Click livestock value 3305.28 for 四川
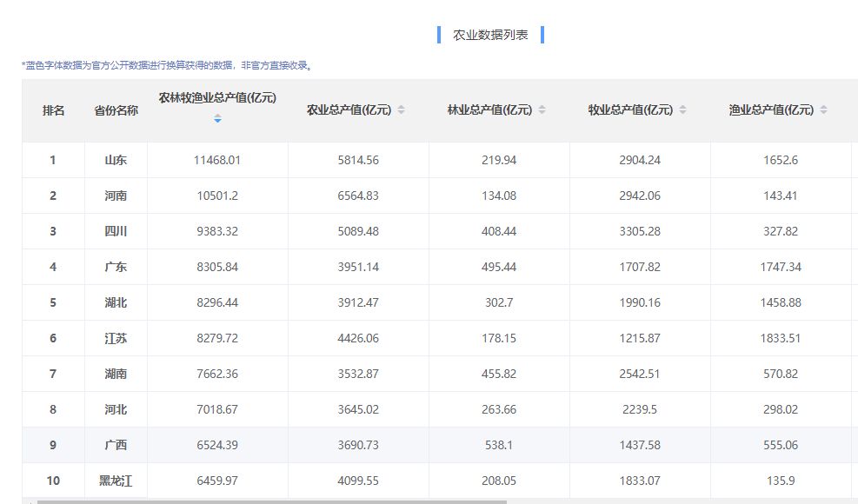This screenshot has width=858, height=504. [x=640, y=231]
